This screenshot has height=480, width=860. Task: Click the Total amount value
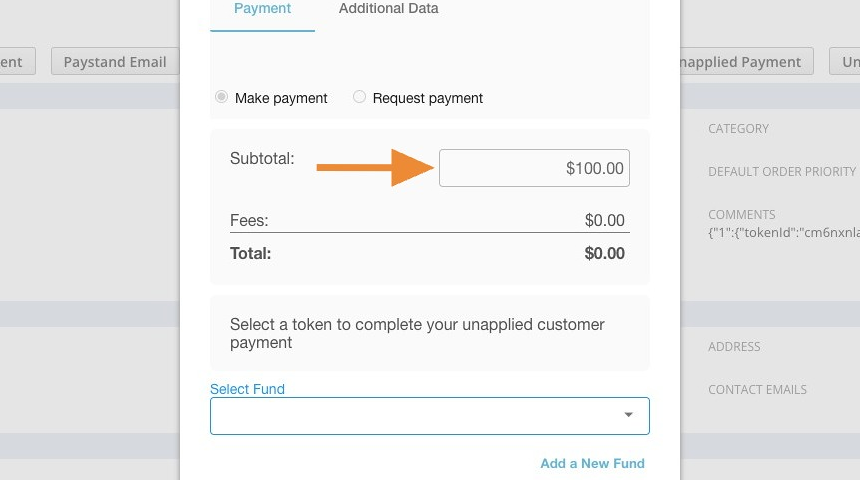(604, 253)
